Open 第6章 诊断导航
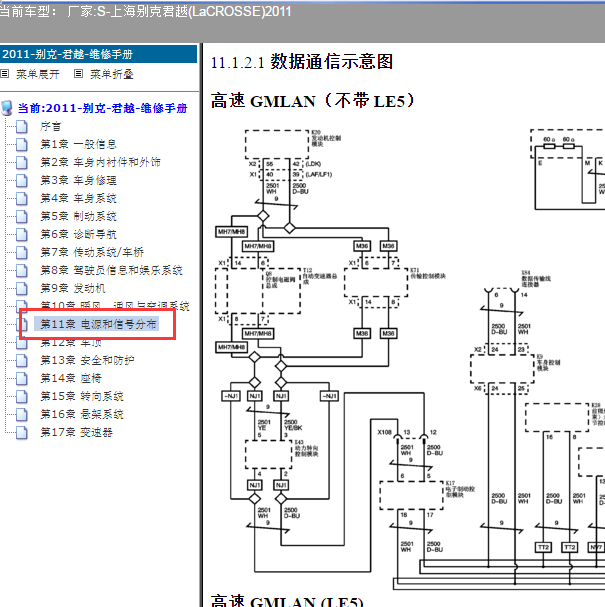Viewport: 605px width, 607px height. tap(79, 234)
